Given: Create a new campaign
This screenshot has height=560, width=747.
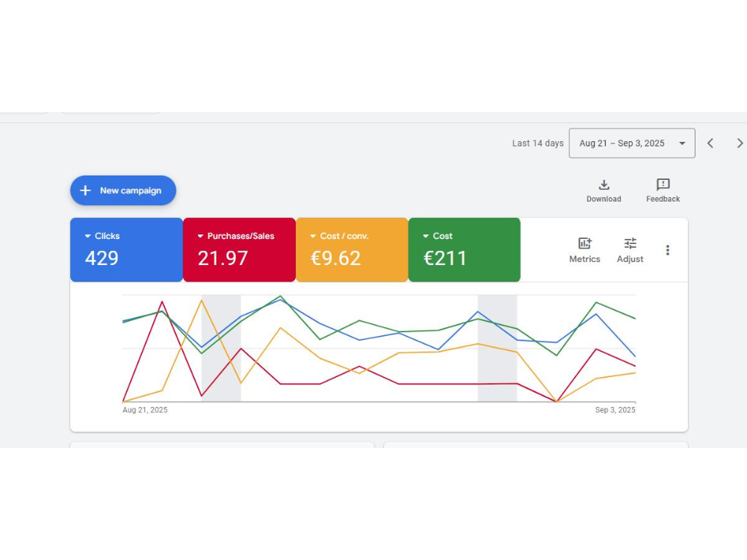Looking at the screenshot, I should coord(123,190).
